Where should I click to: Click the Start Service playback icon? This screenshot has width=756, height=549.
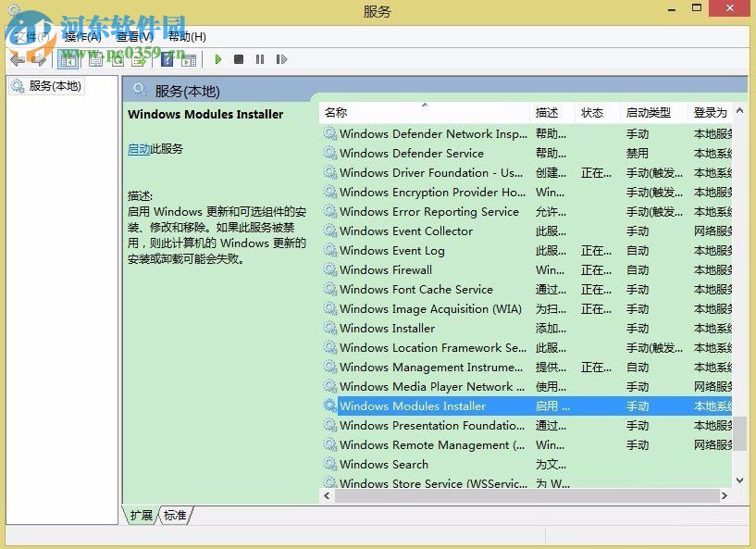click(217, 59)
